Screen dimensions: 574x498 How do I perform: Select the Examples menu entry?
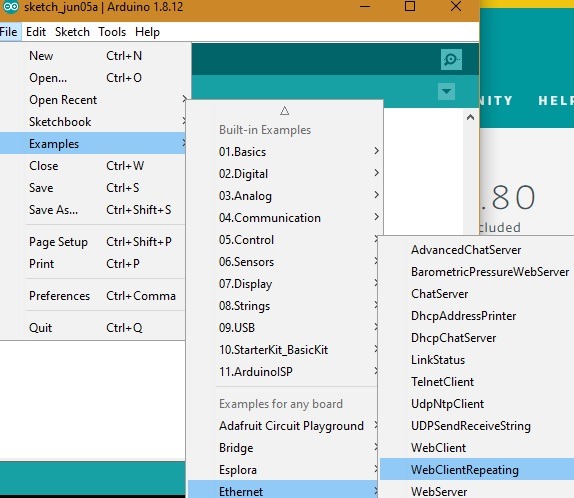click(93, 144)
